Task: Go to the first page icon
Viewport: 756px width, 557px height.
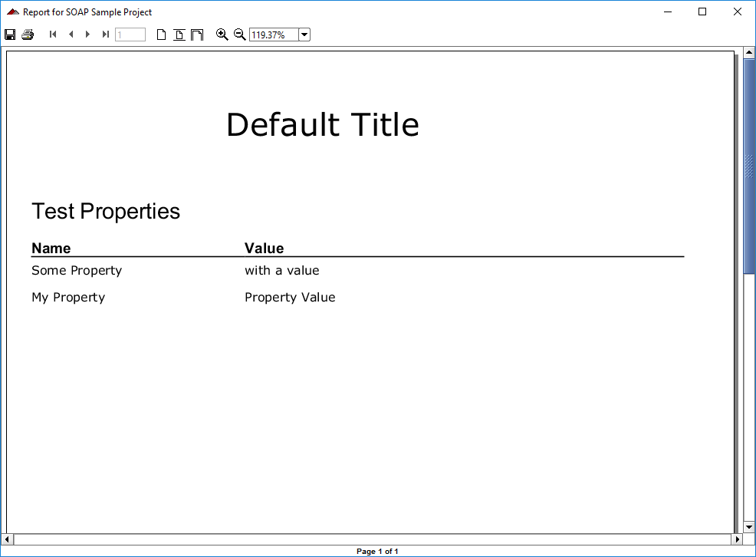Action: point(53,34)
